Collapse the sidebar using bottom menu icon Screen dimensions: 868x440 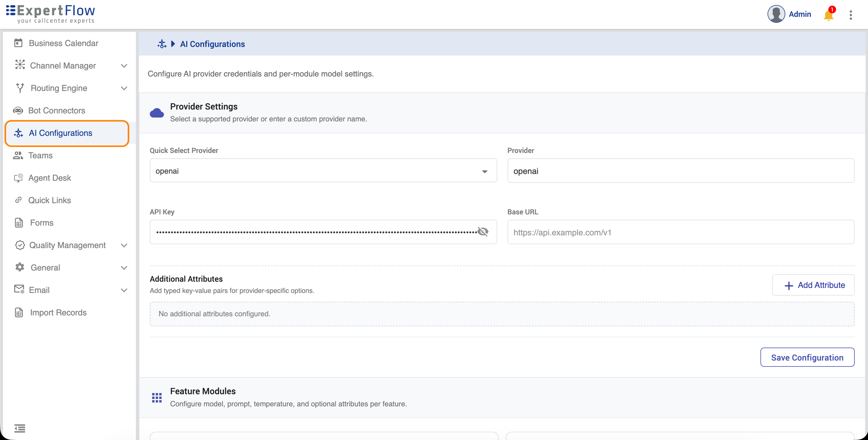click(19, 428)
